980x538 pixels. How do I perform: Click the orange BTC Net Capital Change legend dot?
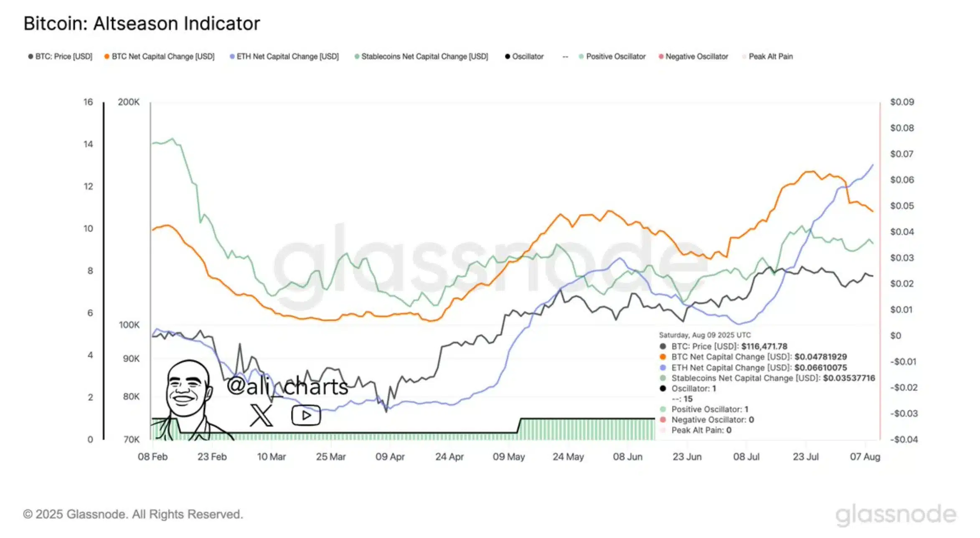point(107,56)
